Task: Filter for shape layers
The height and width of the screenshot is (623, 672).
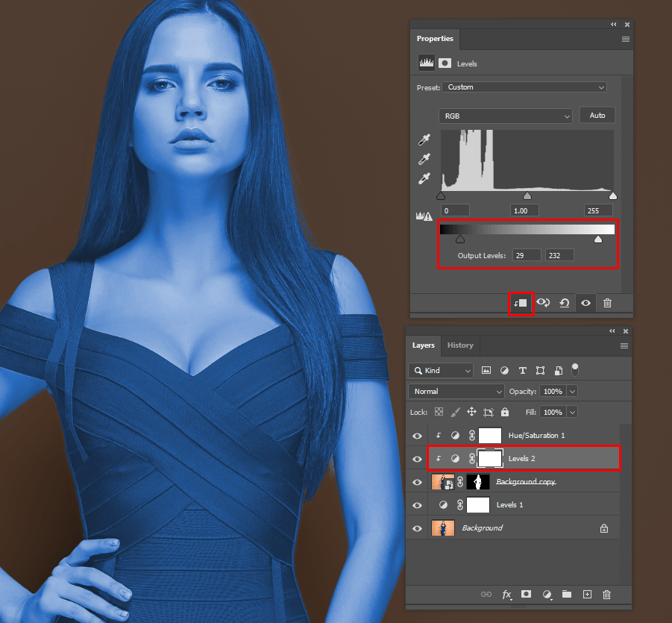Action: (x=541, y=371)
